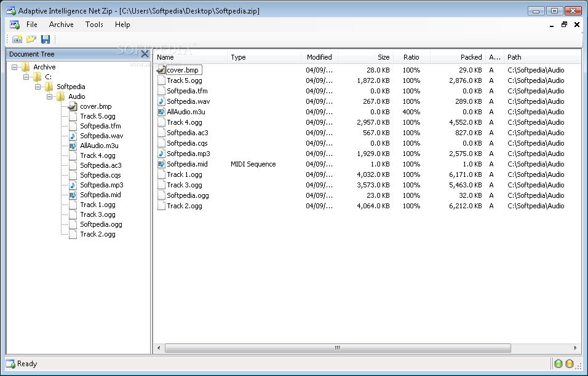Click the AllAudio.m3u playlist icon in file list

(x=161, y=112)
